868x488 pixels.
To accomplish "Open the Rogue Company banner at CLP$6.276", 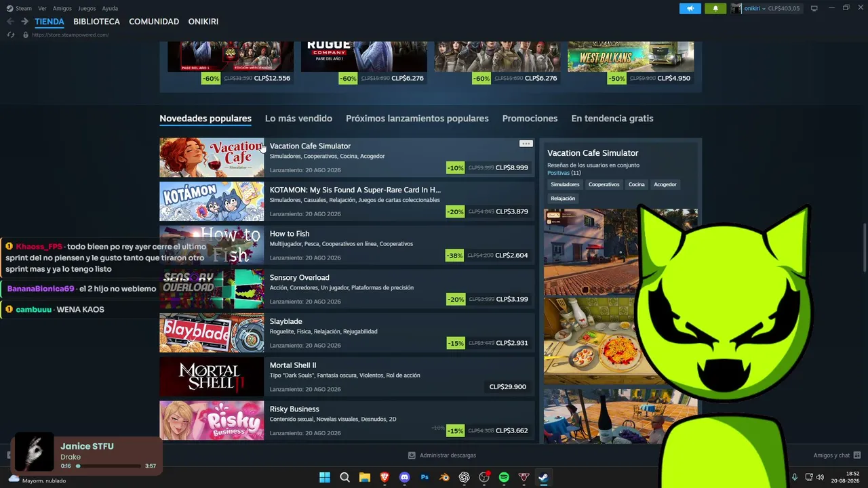I will (x=364, y=56).
